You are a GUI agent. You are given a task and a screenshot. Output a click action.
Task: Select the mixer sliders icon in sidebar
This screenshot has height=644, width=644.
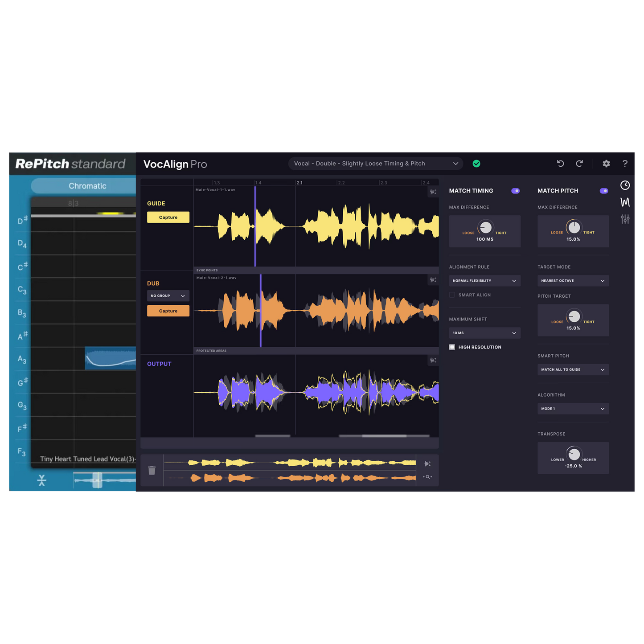625,219
